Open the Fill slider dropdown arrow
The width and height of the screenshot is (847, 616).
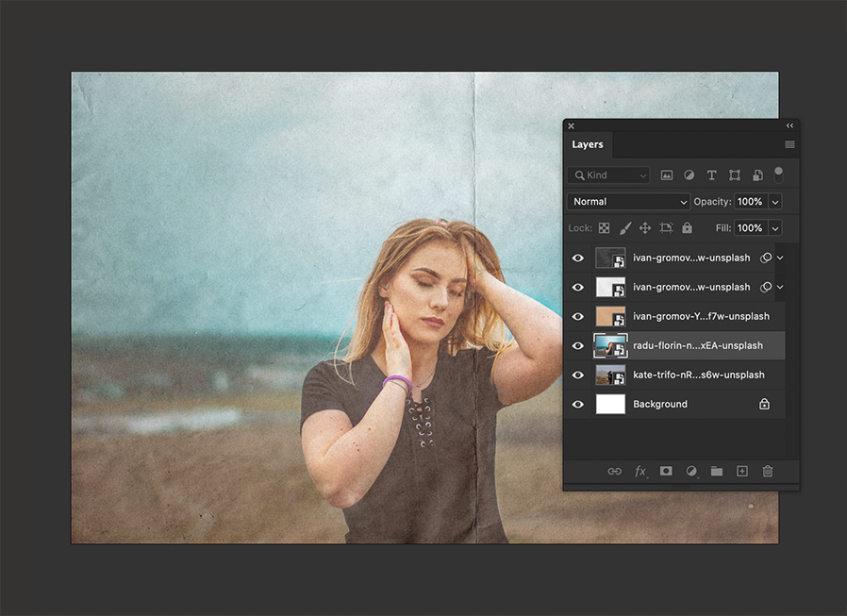pos(775,228)
